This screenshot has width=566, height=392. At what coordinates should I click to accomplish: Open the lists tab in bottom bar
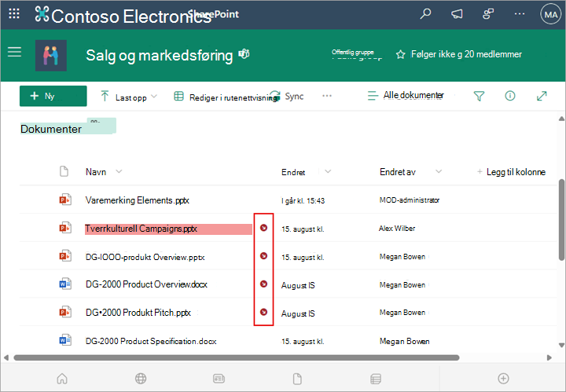(376, 379)
